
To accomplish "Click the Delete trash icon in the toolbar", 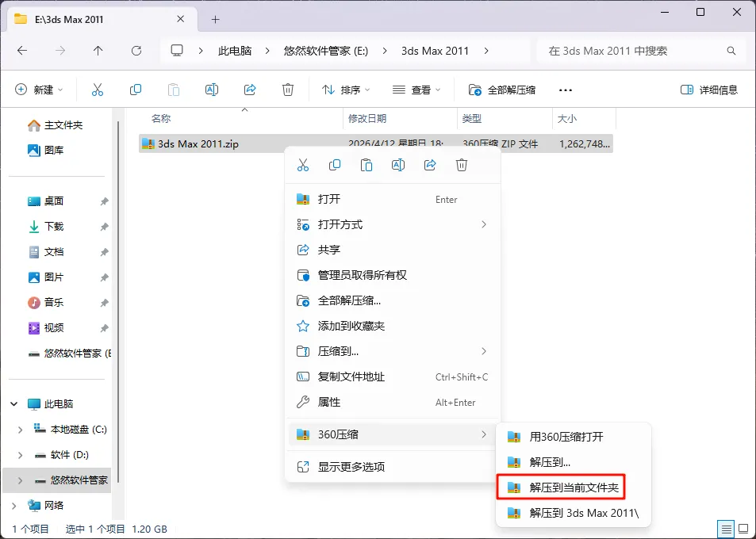I will [x=288, y=90].
